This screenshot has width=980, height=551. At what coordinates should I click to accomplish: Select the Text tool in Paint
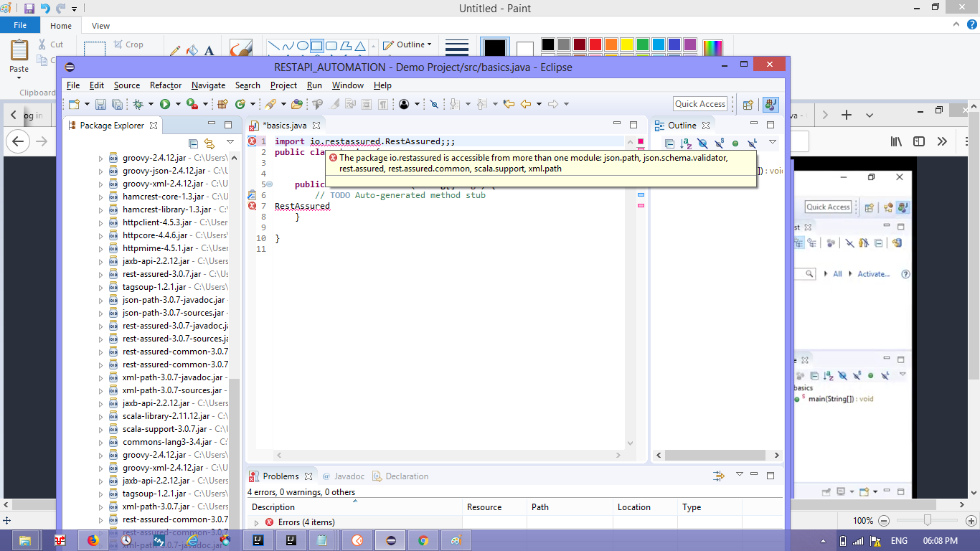(209, 51)
